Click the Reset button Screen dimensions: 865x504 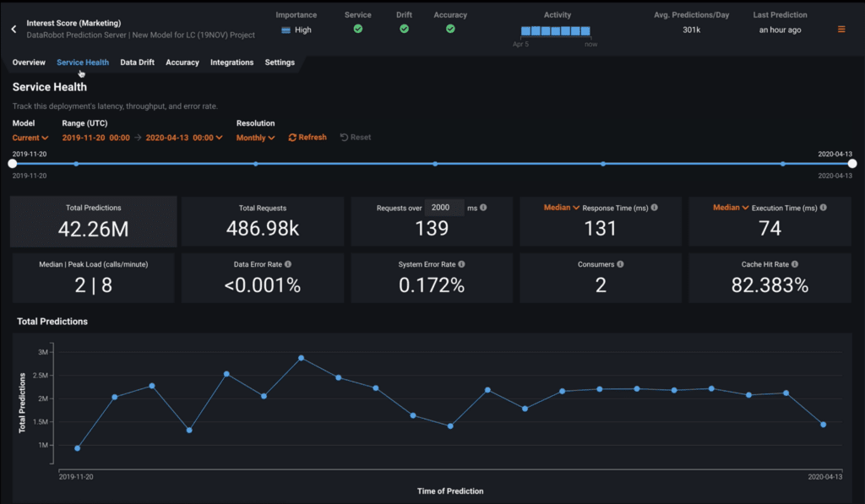(356, 138)
